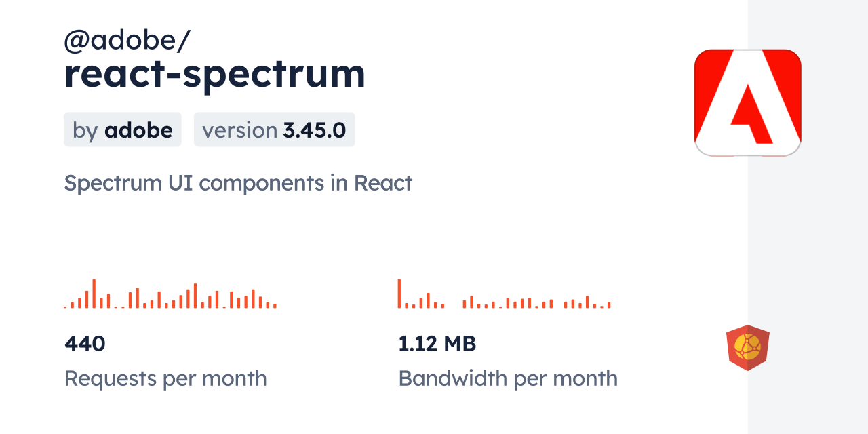This screenshot has height=434, width=868.
Task: Click the version 3.45.0 badge
Action: click(274, 130)
